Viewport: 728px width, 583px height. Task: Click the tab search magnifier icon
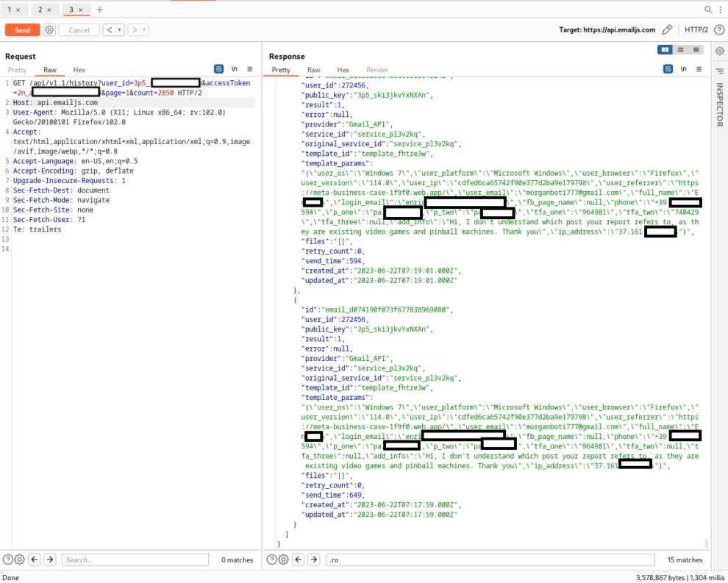pyautogui.click(x=708, y=10)
